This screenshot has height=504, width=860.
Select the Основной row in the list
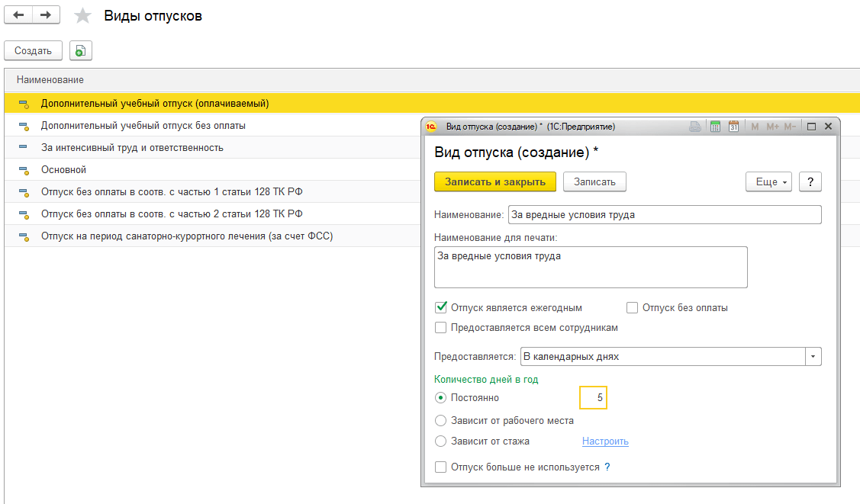63,169
